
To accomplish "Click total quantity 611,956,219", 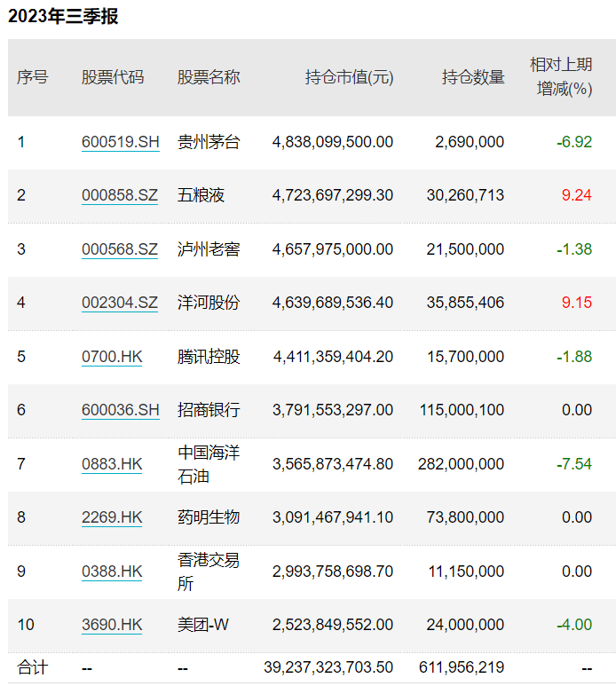I will pyautogui.click(x=462, y=667).
